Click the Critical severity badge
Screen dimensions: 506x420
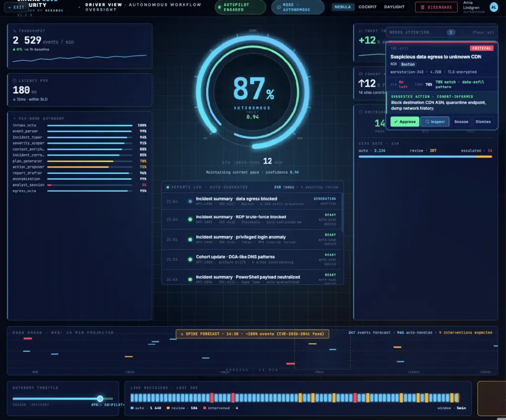(481, 48)
